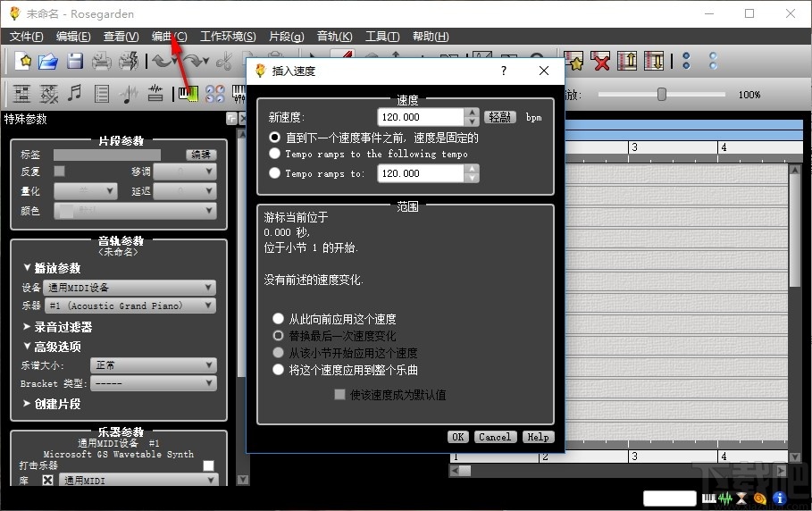812x511 pixels.
Task: Click the green waveform status bar icon
Action: [725, 498]
